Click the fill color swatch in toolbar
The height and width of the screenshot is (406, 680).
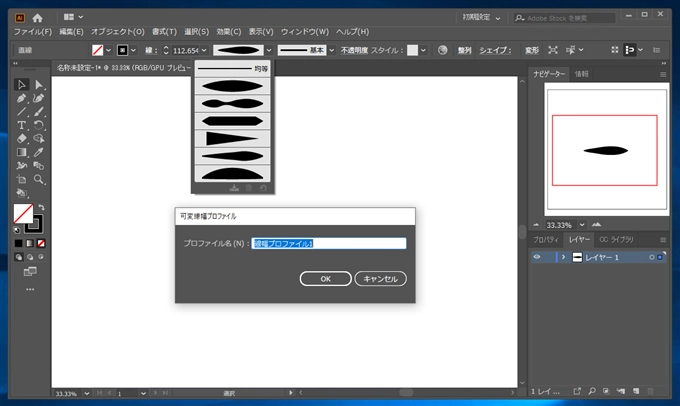pos(23,213)
